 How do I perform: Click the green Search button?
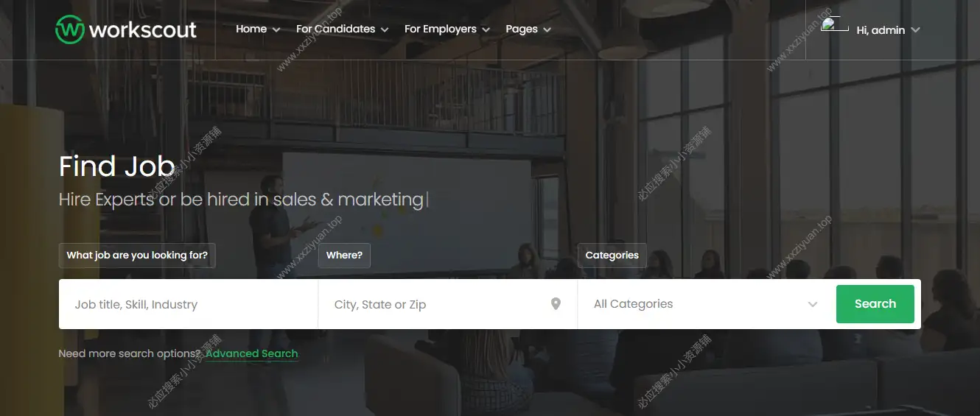(x=875, y=304)
